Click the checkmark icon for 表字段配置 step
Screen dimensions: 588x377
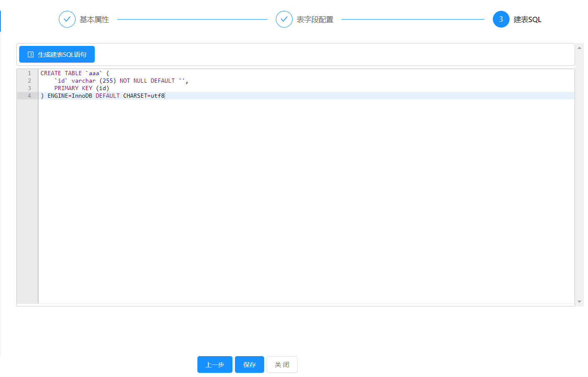[x=284, y=19]
